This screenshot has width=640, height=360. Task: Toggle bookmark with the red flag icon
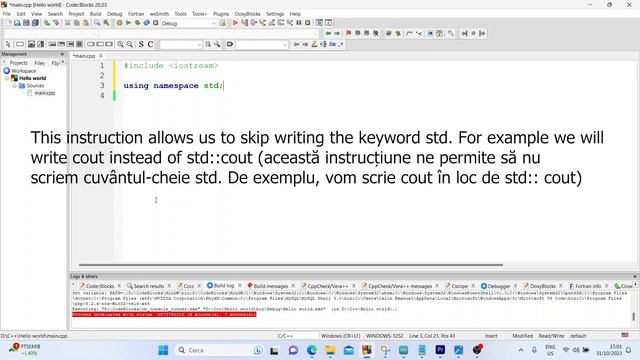[349, 33]
